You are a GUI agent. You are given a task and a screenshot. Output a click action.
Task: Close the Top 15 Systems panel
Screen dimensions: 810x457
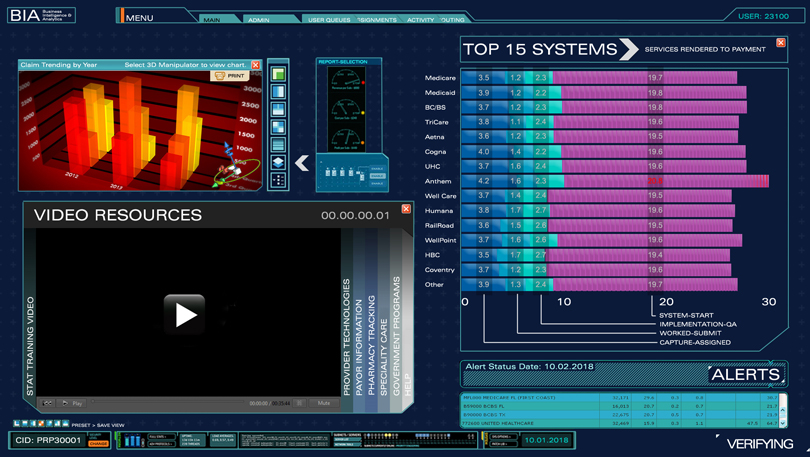tap(781, 42)
